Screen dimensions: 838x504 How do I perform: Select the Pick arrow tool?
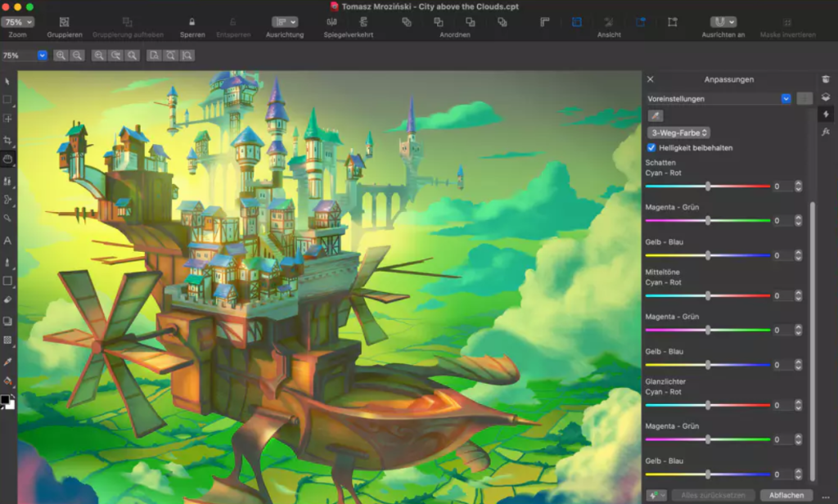pyautogui.click(x=7, y=81)
